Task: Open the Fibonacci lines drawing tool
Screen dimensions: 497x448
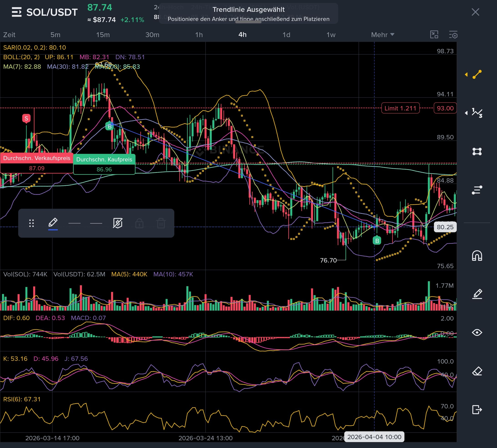Action: [477, 190]
